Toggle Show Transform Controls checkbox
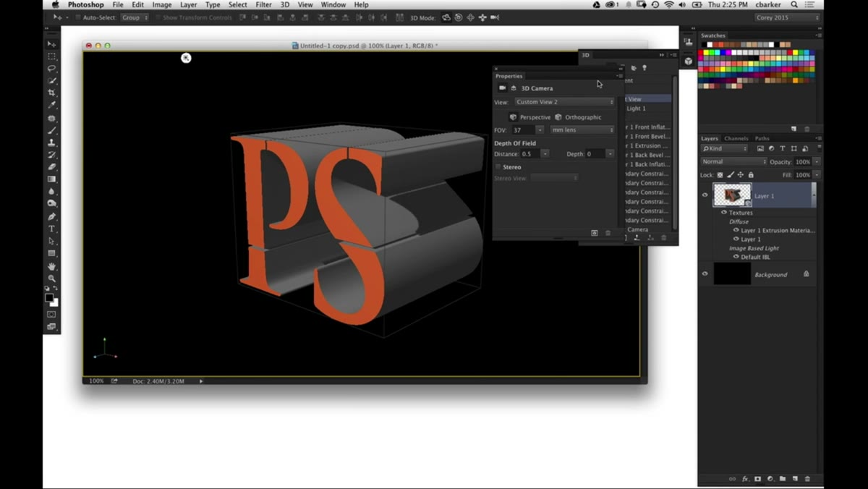The width and height of the screenshot is (868, 489). (x=158, y=17)
